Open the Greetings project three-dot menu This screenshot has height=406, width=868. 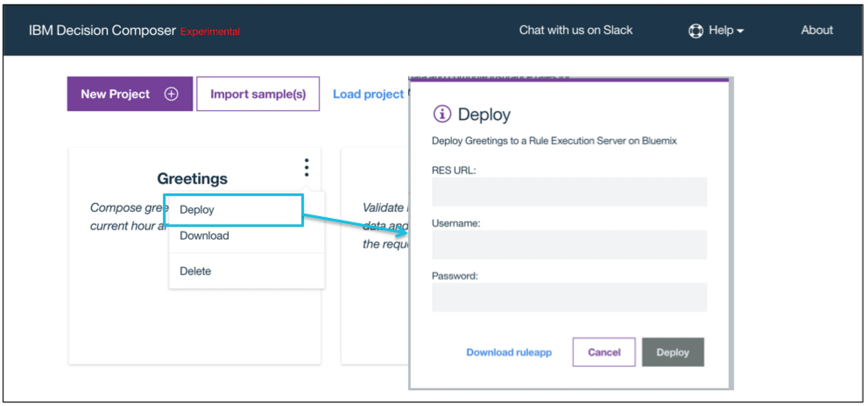307,168
